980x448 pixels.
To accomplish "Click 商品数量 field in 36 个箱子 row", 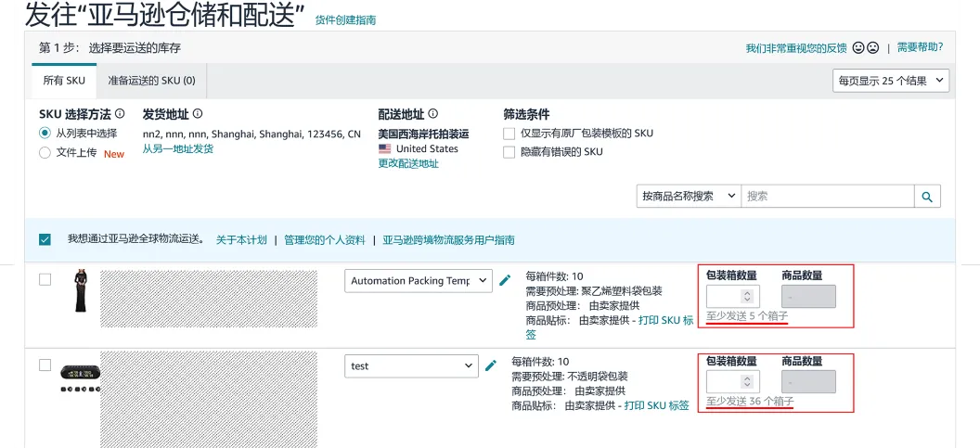I will pos(808,382).
